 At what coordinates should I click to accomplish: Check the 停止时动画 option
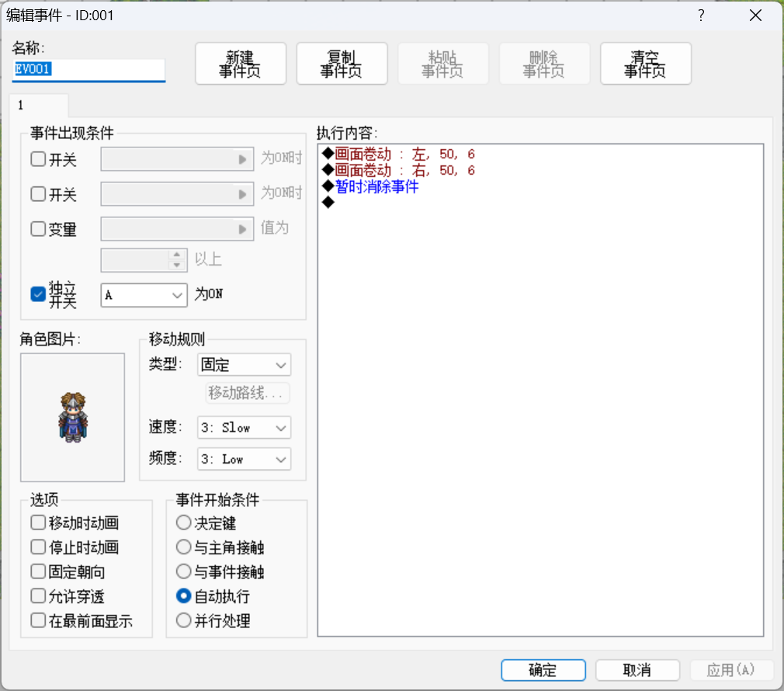[x=38, y=547]
